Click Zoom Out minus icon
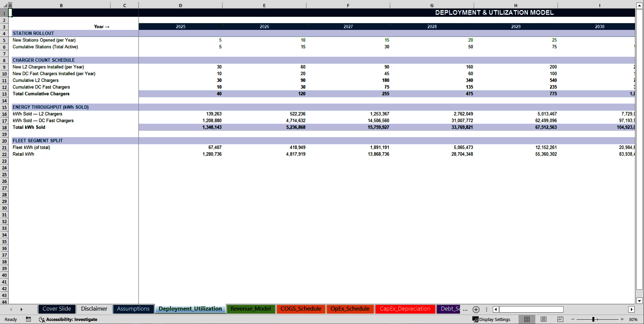Viewport: 644px width, 324px height. (x=573, y=319)
